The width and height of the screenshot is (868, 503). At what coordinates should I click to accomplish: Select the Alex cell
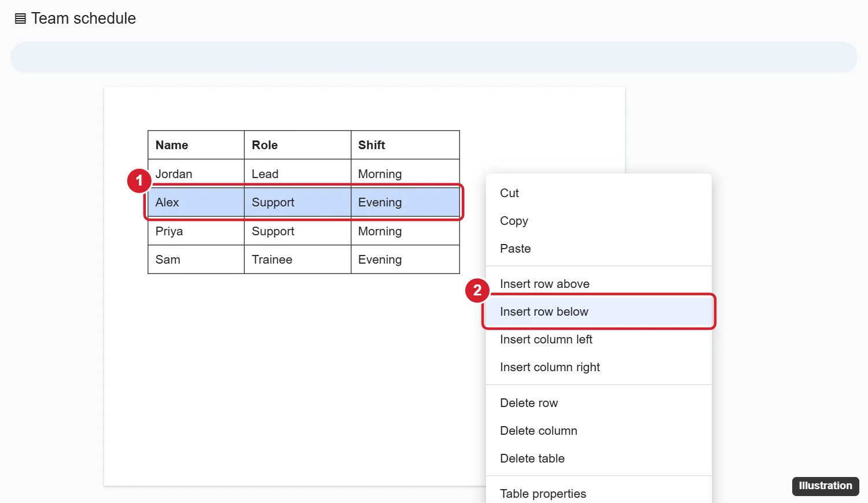[x=196, y=202]
